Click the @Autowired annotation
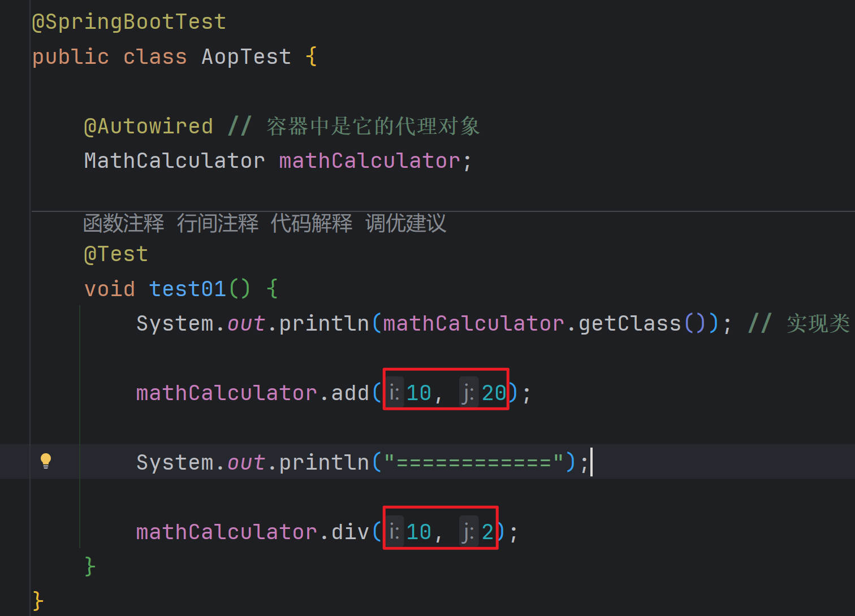The image size is (855, 616). (x=148, y=126)
